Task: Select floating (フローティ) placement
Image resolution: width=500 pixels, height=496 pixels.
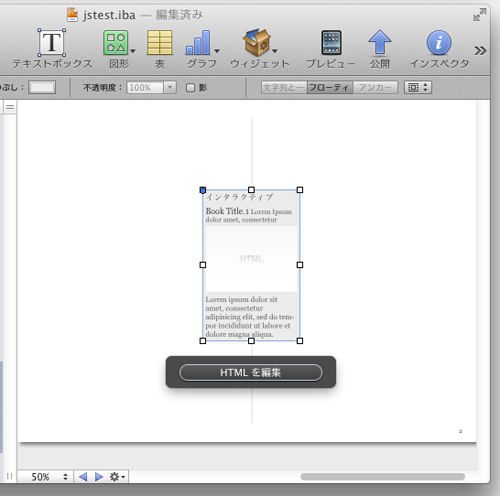Action: tap(329, 88)
